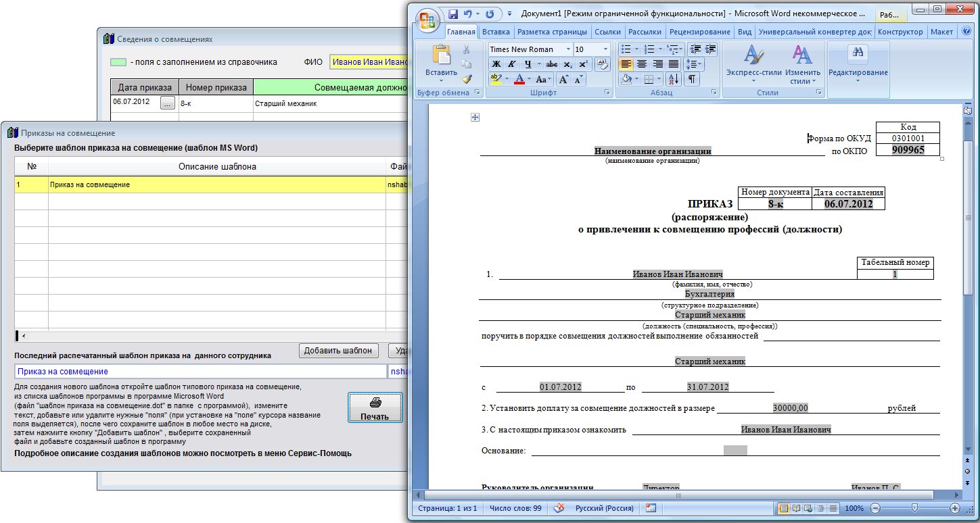
Task: Paste clipboard with Вставить icon
Action: (441, 57)
